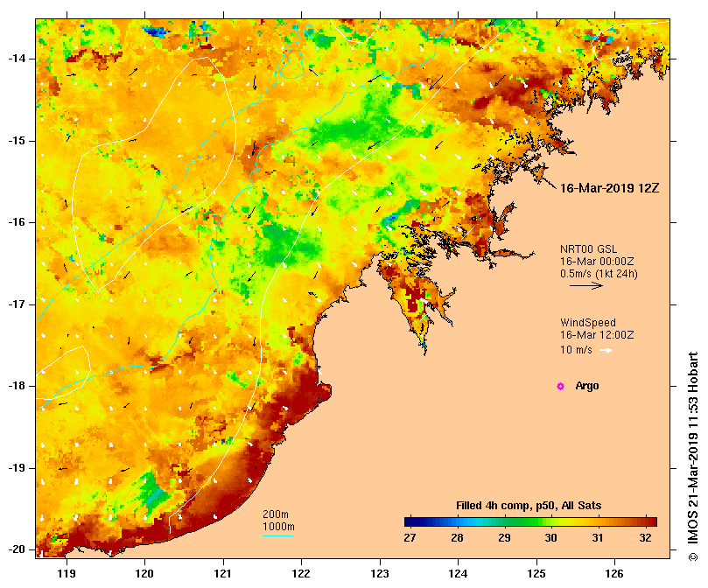The width and height of the screenshot is (708, 588).
Task: Click the 200m depth contour label
Action: click(276, 514)
